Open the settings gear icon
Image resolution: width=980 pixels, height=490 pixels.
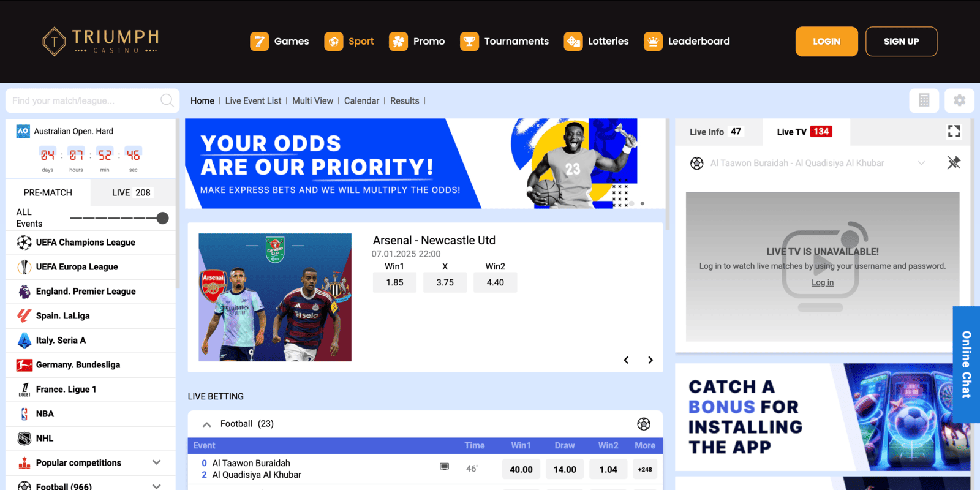[959, 100]
